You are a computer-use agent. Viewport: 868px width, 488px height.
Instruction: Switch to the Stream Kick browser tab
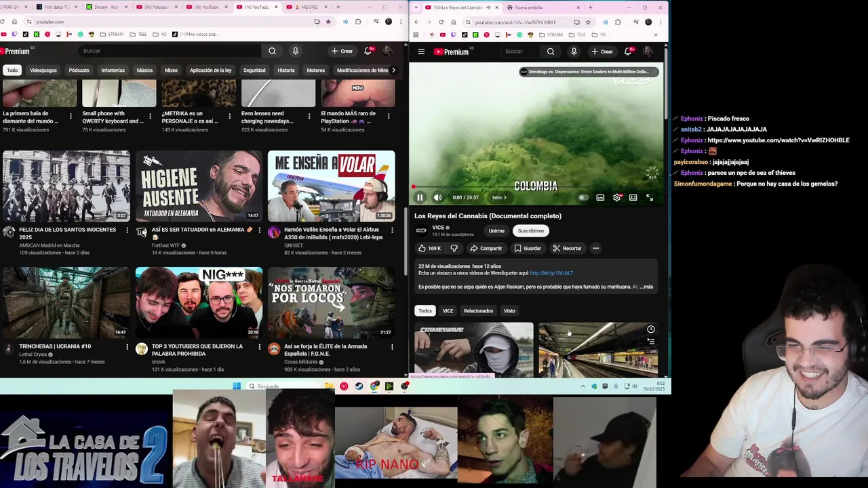pyautogui.click(x=106, y=7)
